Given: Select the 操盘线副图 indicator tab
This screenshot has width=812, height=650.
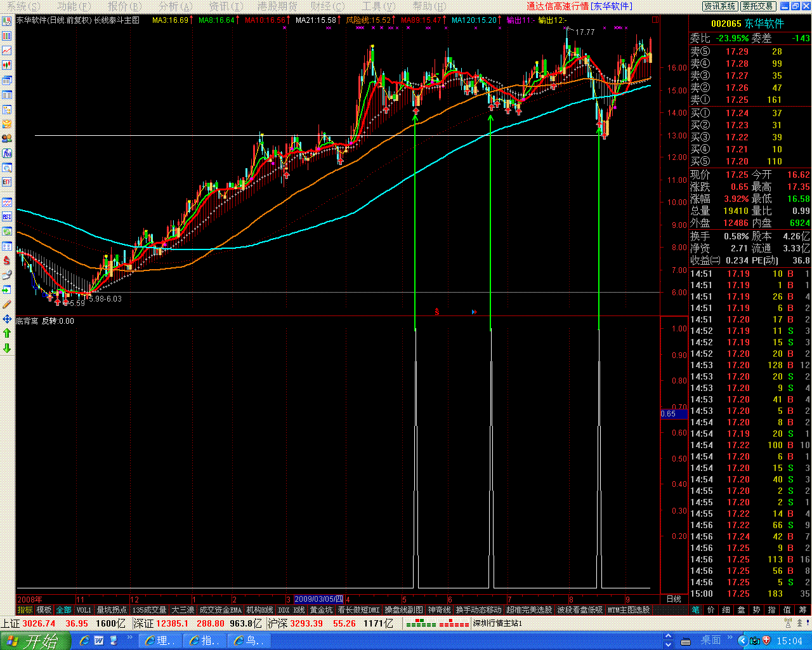Looking at the screenshot, I should (x=404, y=610).
